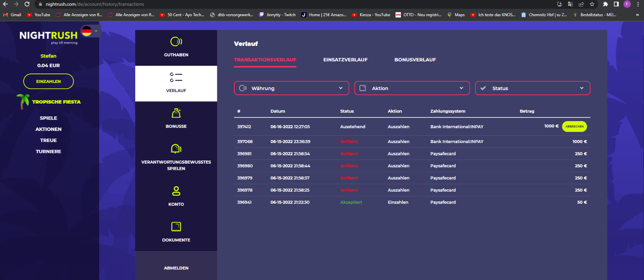Click Abmelden to log out

click(x=176, y=268)
